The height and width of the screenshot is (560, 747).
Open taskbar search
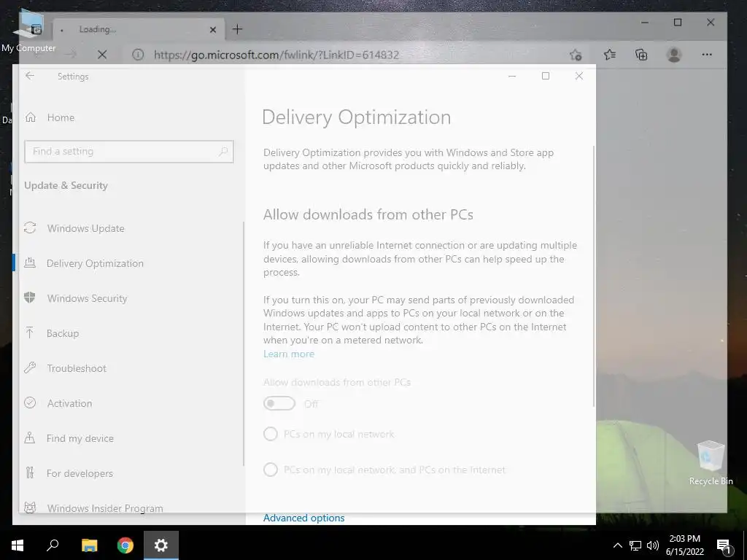[x=53, y=545]
